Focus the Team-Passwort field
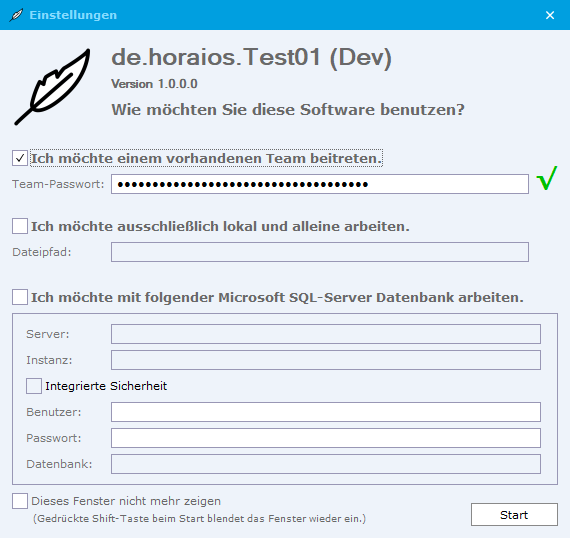The width and height of the screenshot is (570, 538). pyautogui.click(x=320, y=184)
